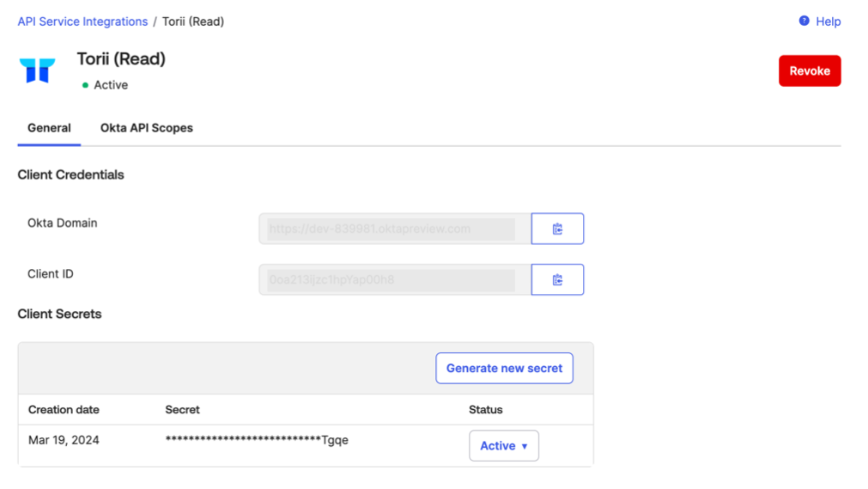
Task: Click the dropdown arrow beside Active
Action: pos(525,446)
